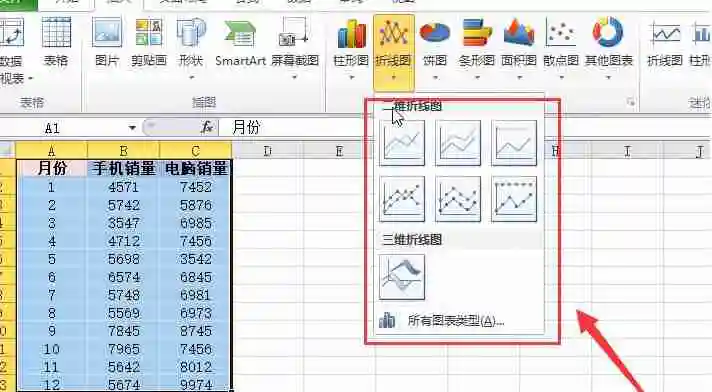
Task: Select column A header
Action: 51,150
